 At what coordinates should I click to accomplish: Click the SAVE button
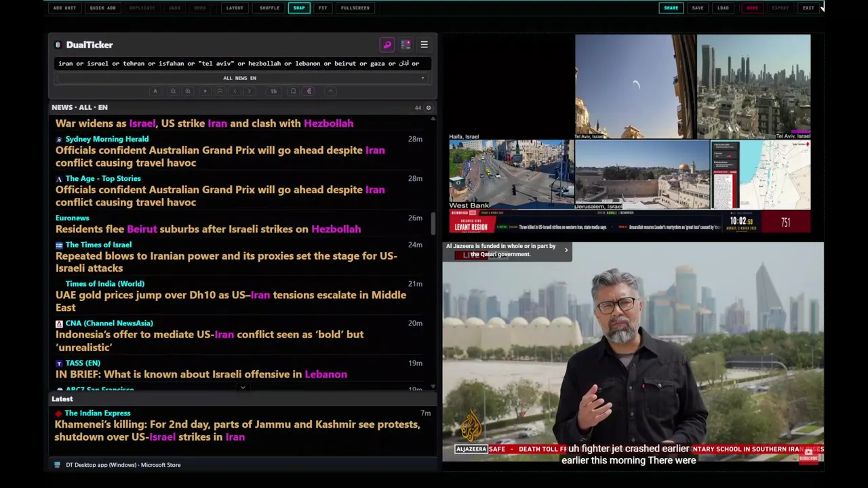pyautogui.click(x=698, y=7)
